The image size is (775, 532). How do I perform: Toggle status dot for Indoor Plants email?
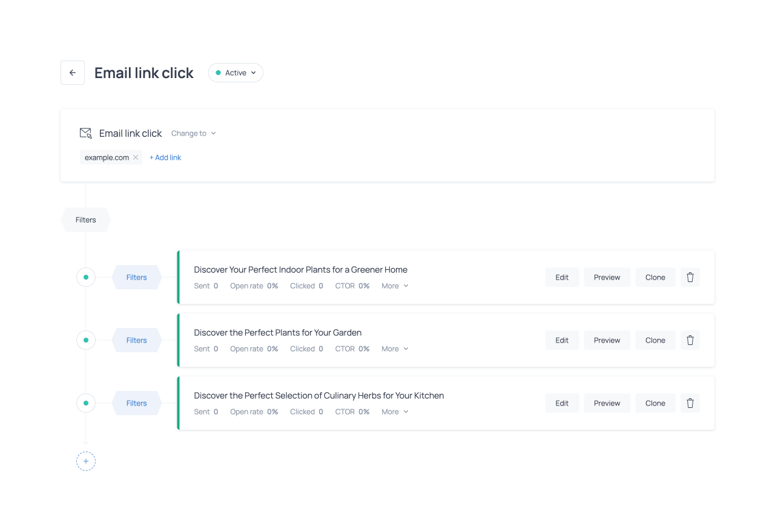click(86, 277)
